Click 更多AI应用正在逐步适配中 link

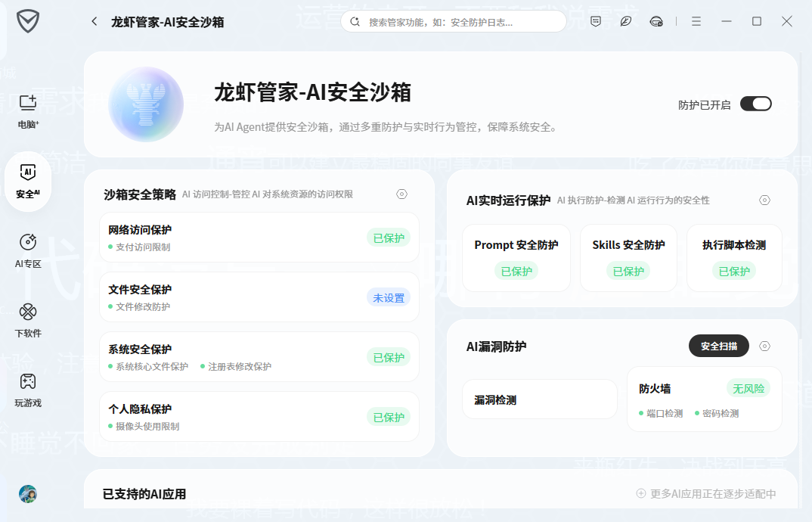(x=713, y=493)
